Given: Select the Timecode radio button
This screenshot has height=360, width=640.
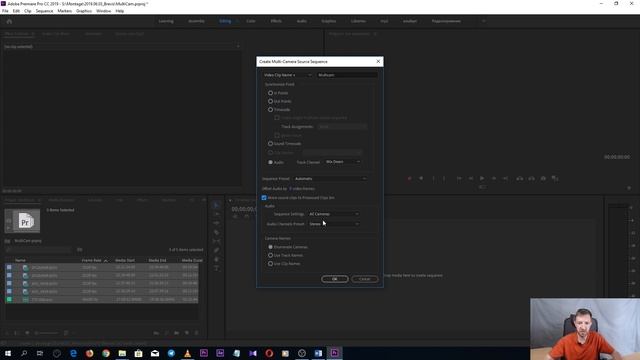Looking at the screenshot, I should [270, 110].
